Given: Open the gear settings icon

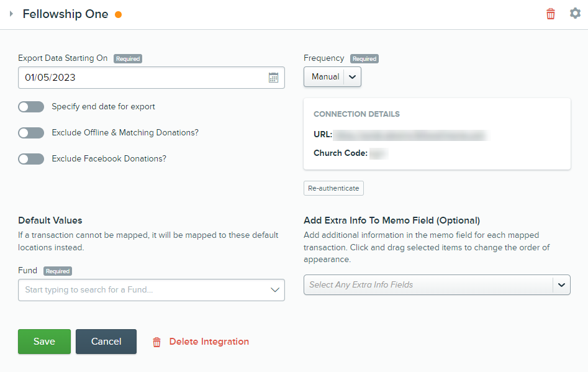Looking at the screenshot, I should 575,14.
